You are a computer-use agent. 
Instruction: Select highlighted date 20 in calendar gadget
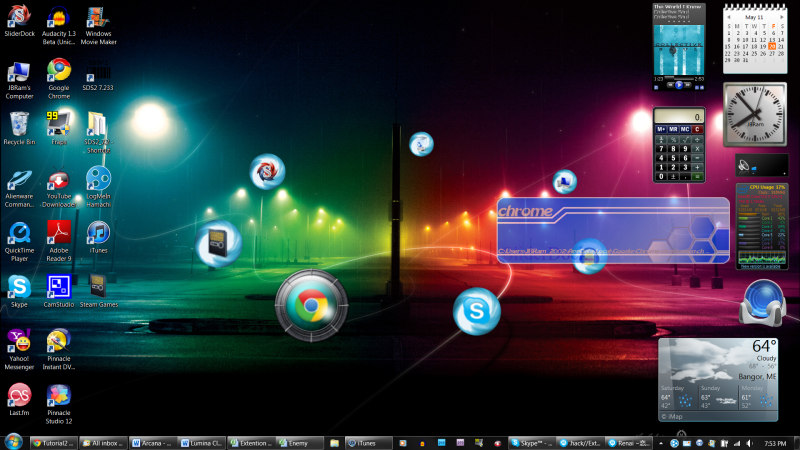click(772, 46)
